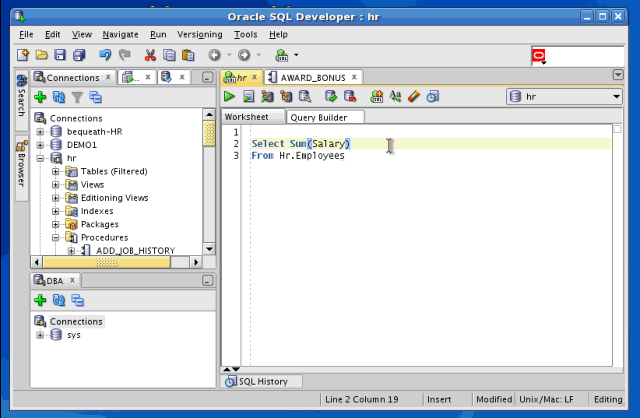Open dropdown arrow next to SQL Worksheet icon
640x418 pixels.
296,55
